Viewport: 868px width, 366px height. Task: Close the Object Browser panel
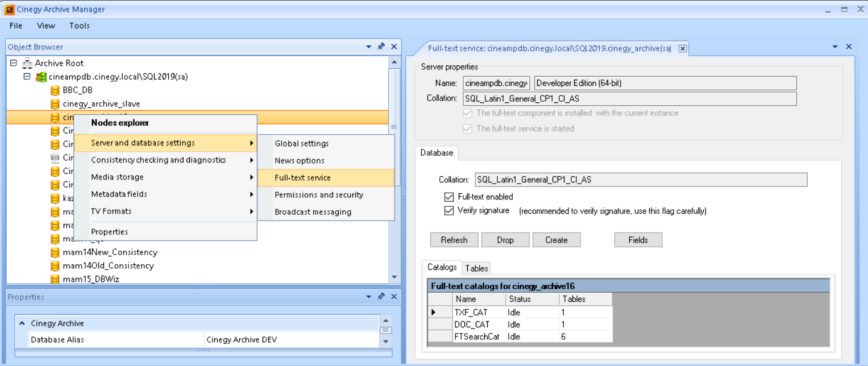tap(394, 47)
